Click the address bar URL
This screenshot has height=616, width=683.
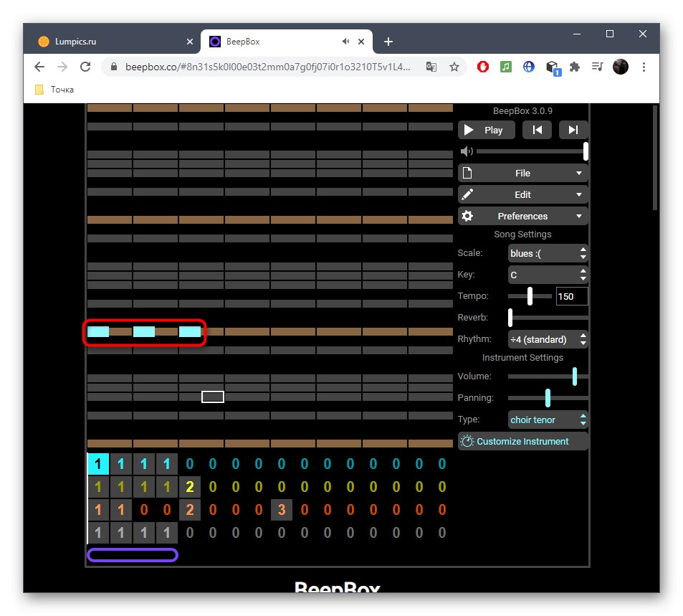[267, 67]
